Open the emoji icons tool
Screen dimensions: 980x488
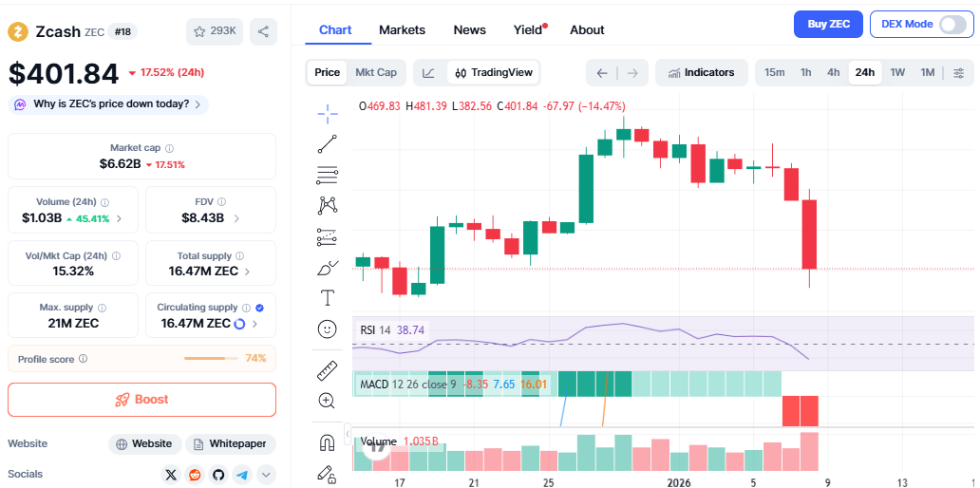tap(328, 329)
